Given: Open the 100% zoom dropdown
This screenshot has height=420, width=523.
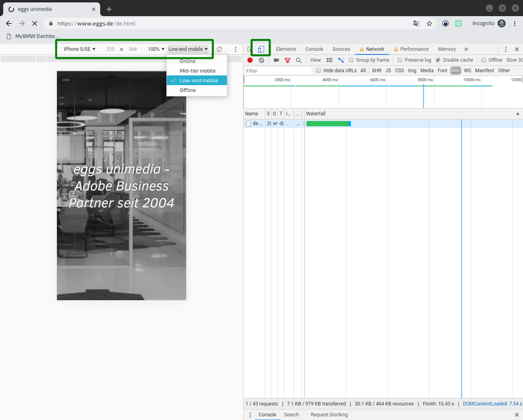Looking at the screenshot, I should point(156,49).
